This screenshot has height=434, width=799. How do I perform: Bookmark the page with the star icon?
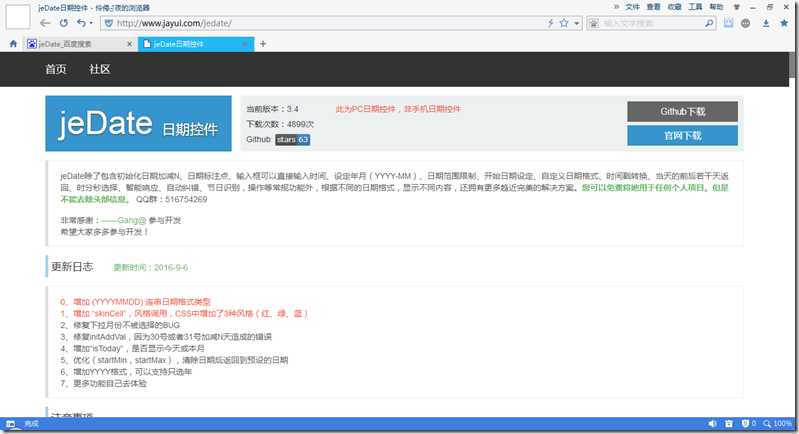[x=564, y=23]
